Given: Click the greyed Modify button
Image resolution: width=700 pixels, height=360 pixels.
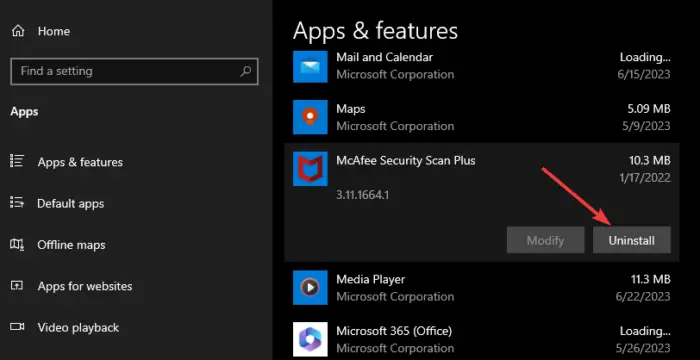Looking at the screenshot, I should [546, 240].
